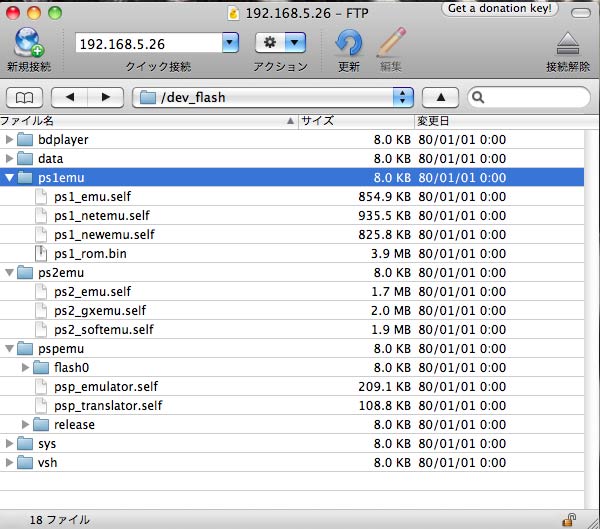Image resolution: width=600 pixels, height=529 pixels.
Task: Expand the vsh folder
Action: 10,462
